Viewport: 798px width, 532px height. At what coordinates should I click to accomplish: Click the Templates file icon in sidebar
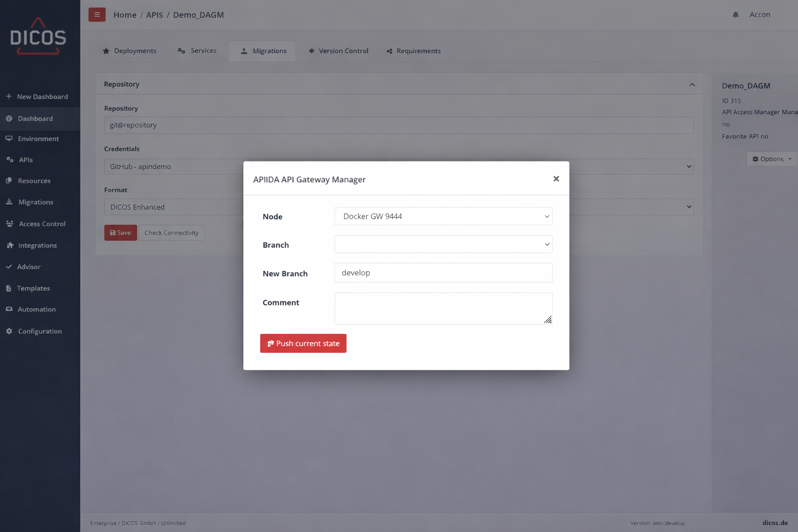[x=9, y=288]
